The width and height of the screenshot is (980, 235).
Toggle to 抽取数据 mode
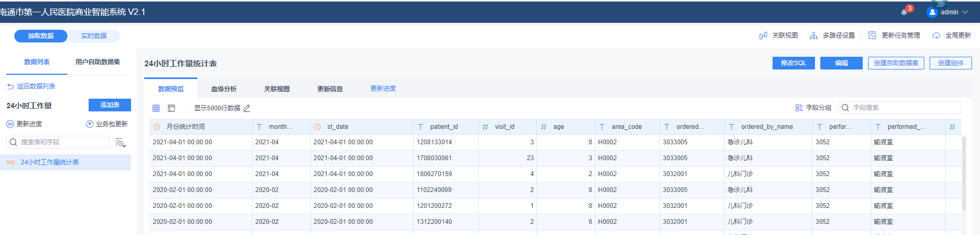41,36
